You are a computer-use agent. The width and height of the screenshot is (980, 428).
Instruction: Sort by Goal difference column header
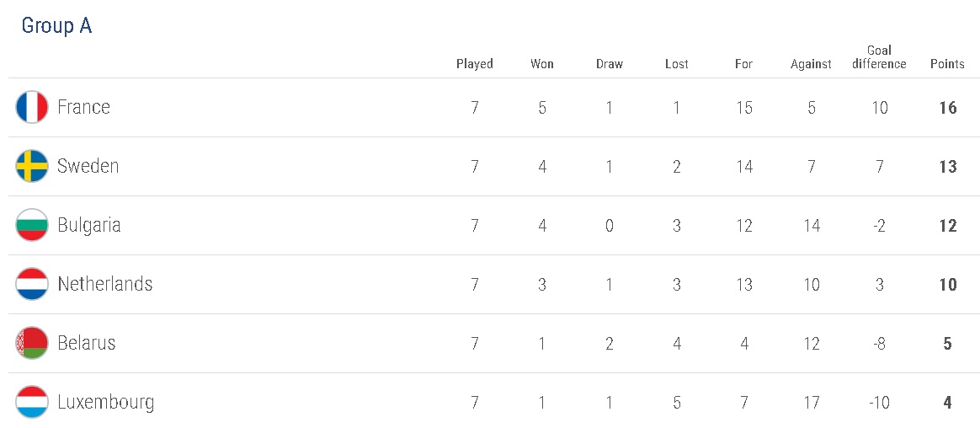[x=879, y=57]
